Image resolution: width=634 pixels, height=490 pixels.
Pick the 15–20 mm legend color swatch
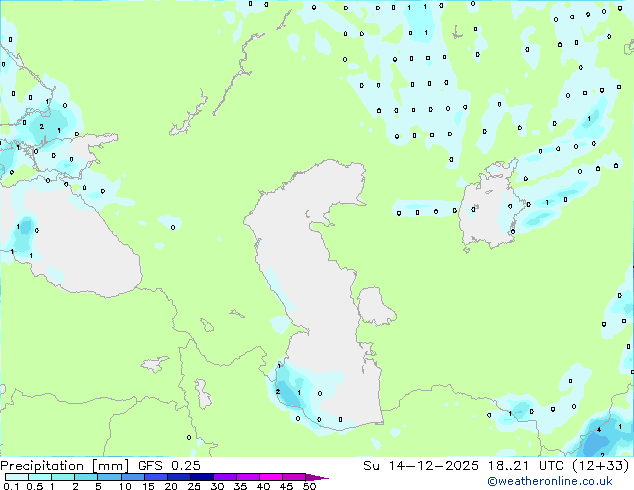coord(156,477)
